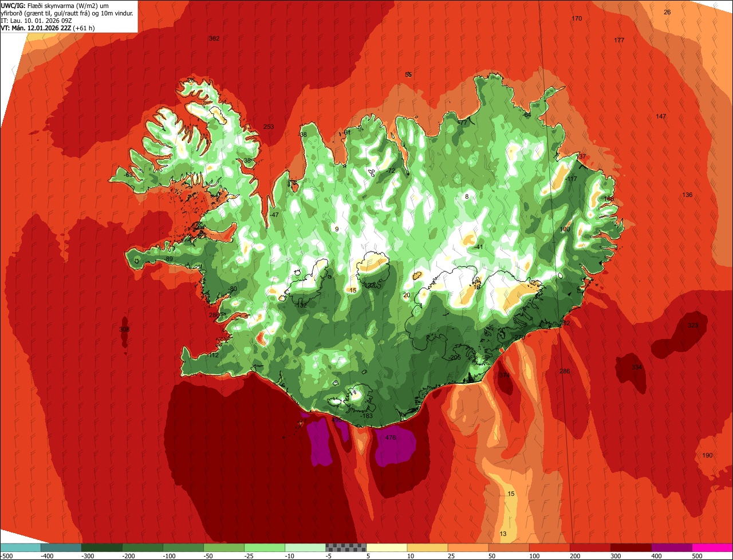This screenshot has height=560, width=733.
Task: Select the checkered legend swatch between -5 and 5
Action: pyautogui.click(x=346, y=547)
